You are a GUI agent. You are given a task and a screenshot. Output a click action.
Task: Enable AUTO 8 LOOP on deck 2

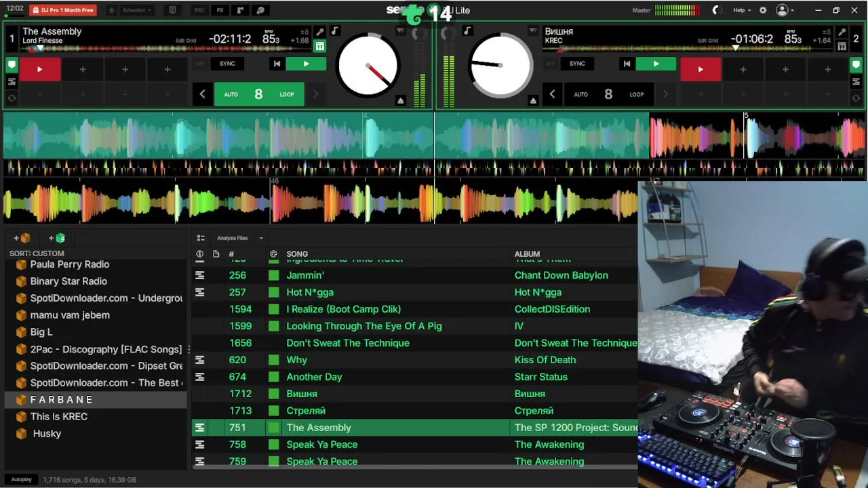pyautogui.click(x=608, y=94)
